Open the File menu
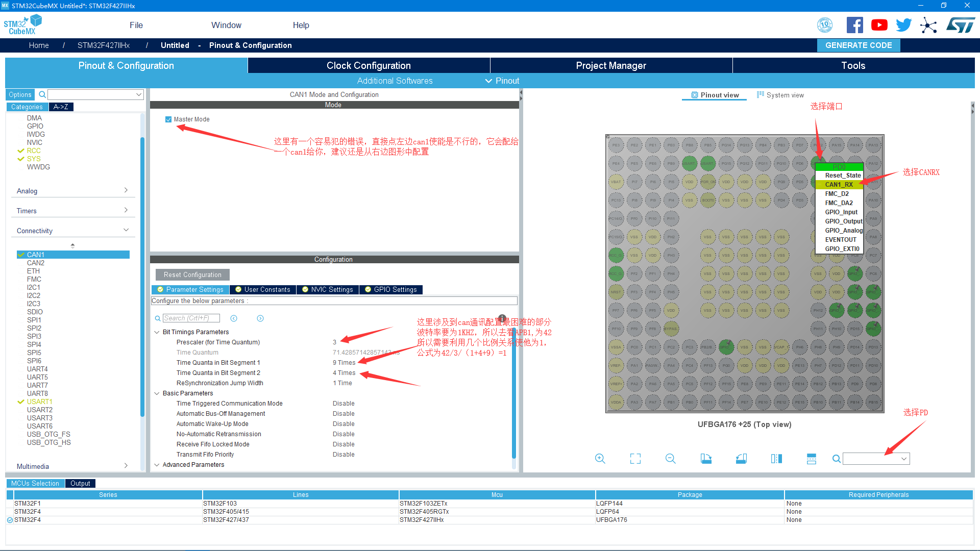This screenshot has width=980, height=551. (x=136, y=25)
